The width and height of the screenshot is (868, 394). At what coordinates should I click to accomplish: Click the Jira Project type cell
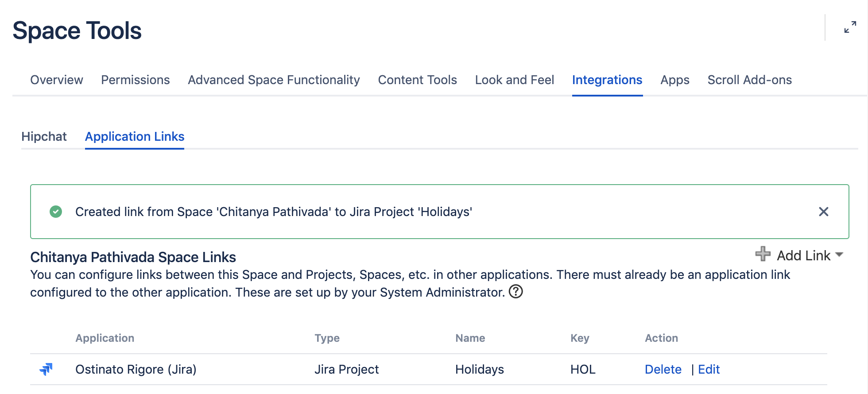point(347,369)
